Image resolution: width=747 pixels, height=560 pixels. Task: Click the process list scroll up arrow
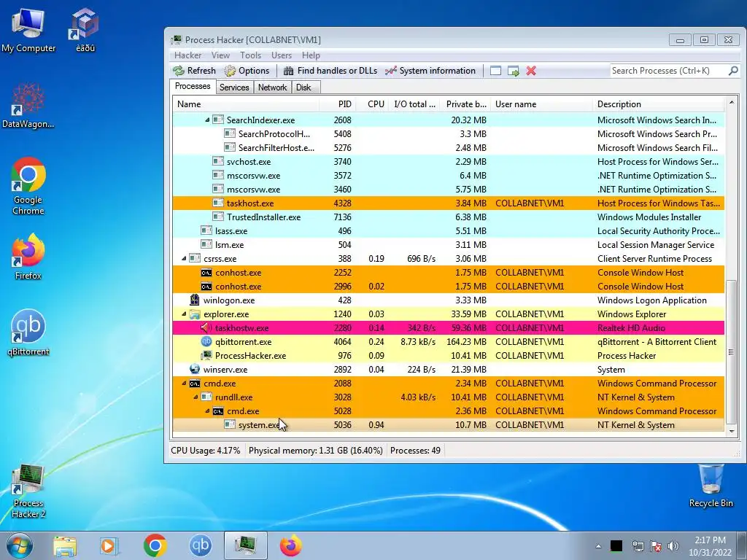731,102
